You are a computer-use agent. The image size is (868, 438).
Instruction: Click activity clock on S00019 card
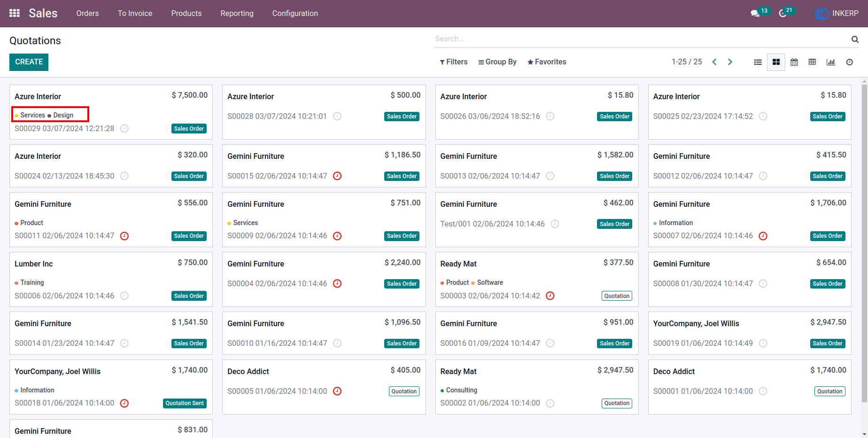pyautogui.click(x=763, y=343)
